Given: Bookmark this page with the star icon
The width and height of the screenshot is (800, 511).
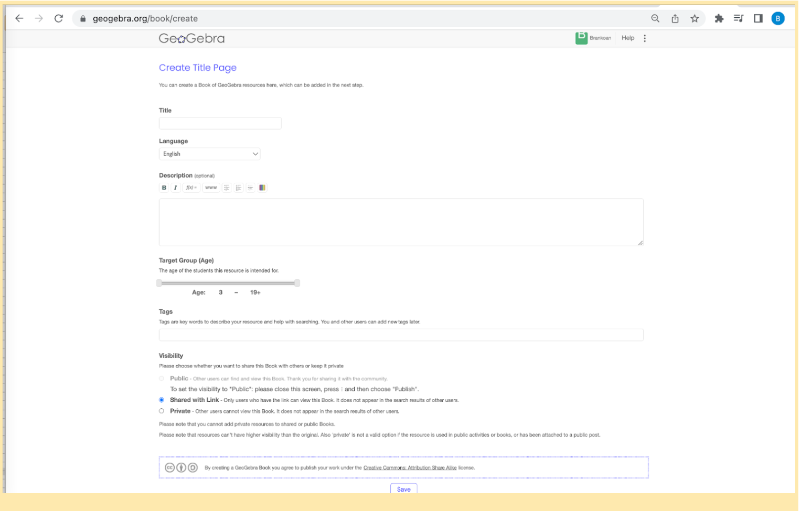Looking at the screenshot, I should click(x=694, y=19).
